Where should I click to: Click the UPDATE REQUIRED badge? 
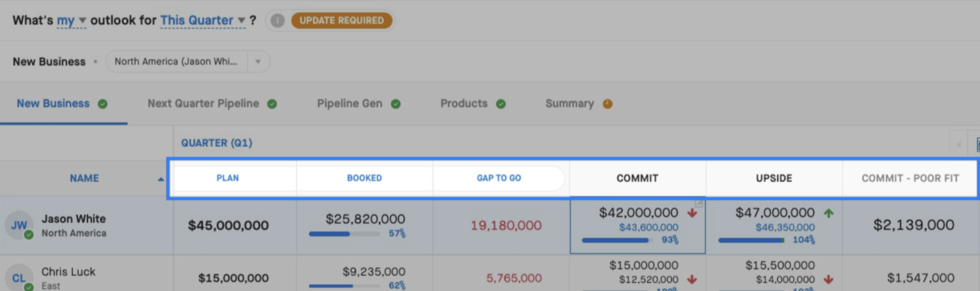pos(342,20)
